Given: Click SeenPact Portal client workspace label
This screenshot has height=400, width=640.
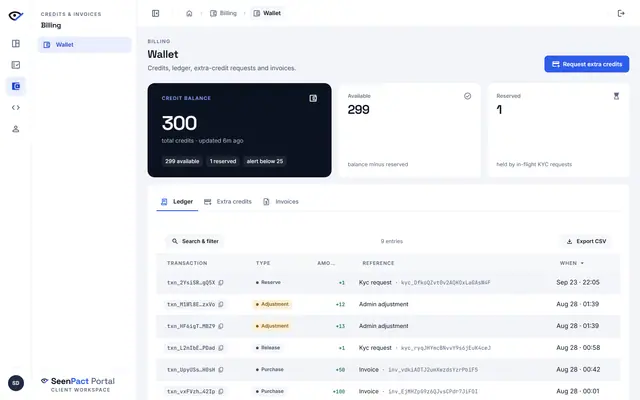Looking at the screenshot, I should point(78,384).
